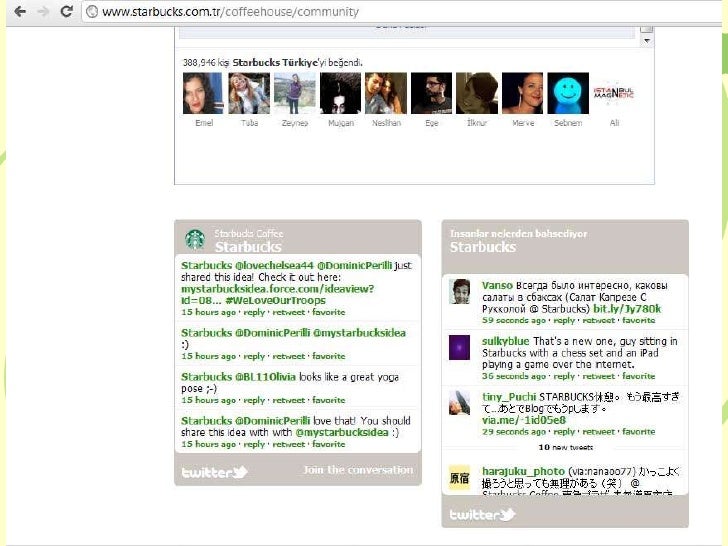Open Ali's Istanbul Magnetic avatar
The height and width of the screenshot is (546, 728).
point(613,93)
